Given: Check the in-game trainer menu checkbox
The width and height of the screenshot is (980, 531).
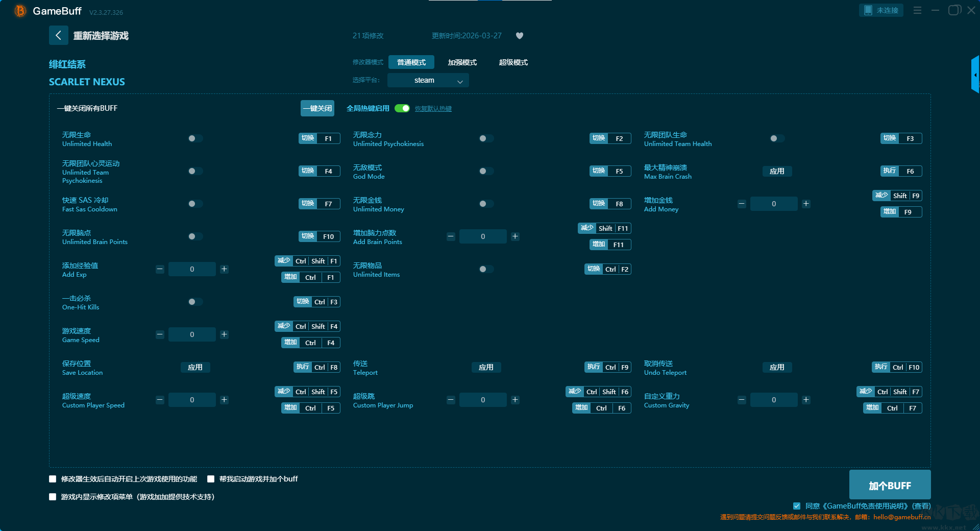Looking at the screenshot, I should pyautogui.click(x=53, y=497).
